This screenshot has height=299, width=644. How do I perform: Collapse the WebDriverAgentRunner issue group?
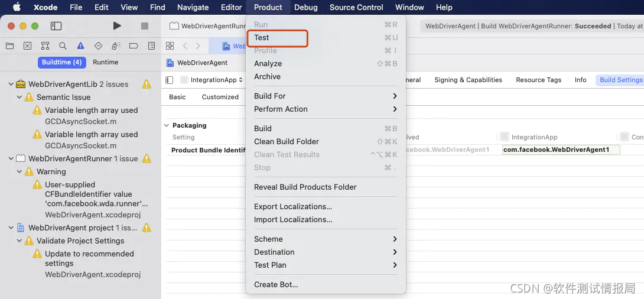point(11,158)
